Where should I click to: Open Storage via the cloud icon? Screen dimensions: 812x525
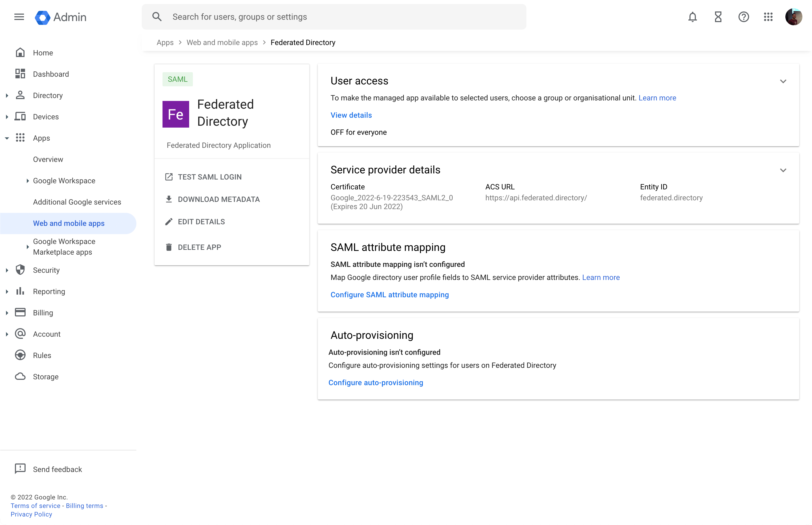21,376
